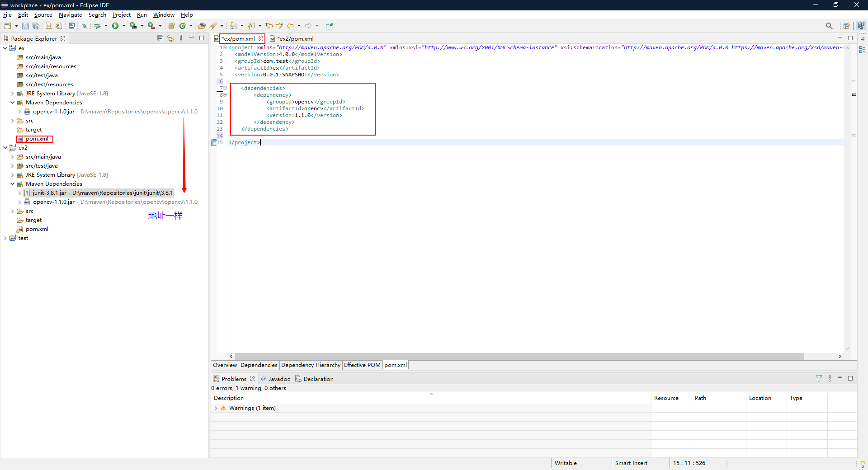Image resolution: width=868 pixels, height=470 pixels.
Task: Toggle fold marker on line 7 dependencies
Action: pyautogui.click(x=225, y=88)
